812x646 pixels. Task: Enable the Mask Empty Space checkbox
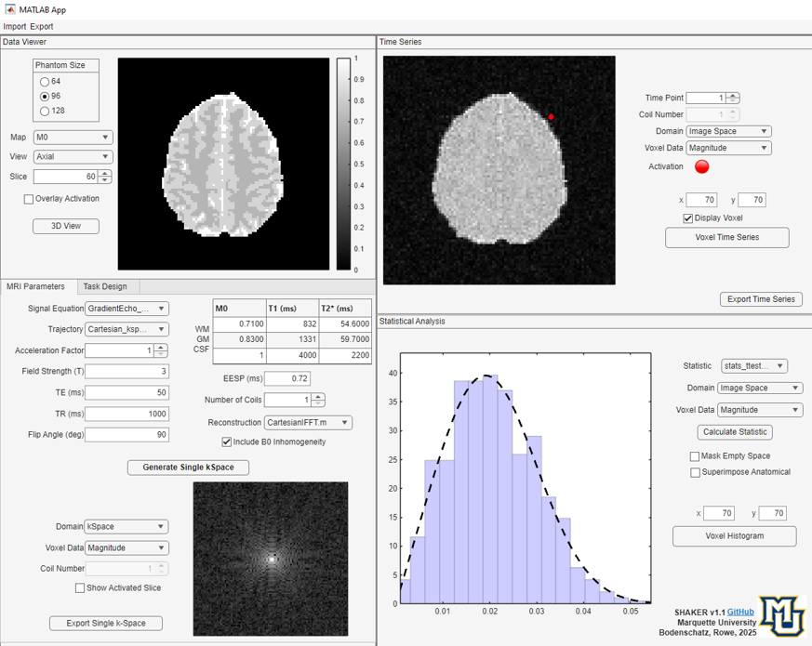695,456
